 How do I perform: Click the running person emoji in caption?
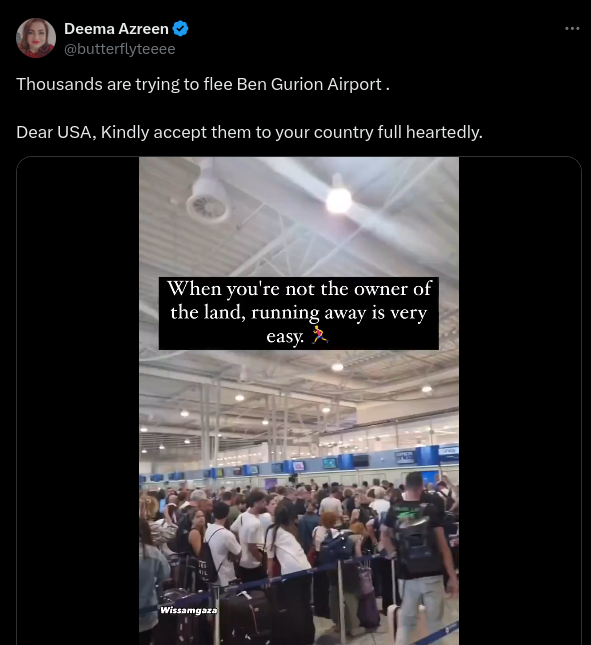tap(320, 334)
